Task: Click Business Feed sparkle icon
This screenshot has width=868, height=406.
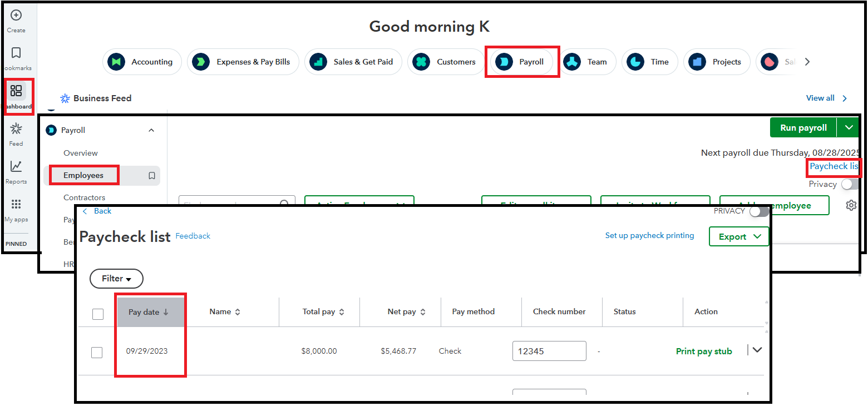Action: pyautogui.click(x=65, y=98)
